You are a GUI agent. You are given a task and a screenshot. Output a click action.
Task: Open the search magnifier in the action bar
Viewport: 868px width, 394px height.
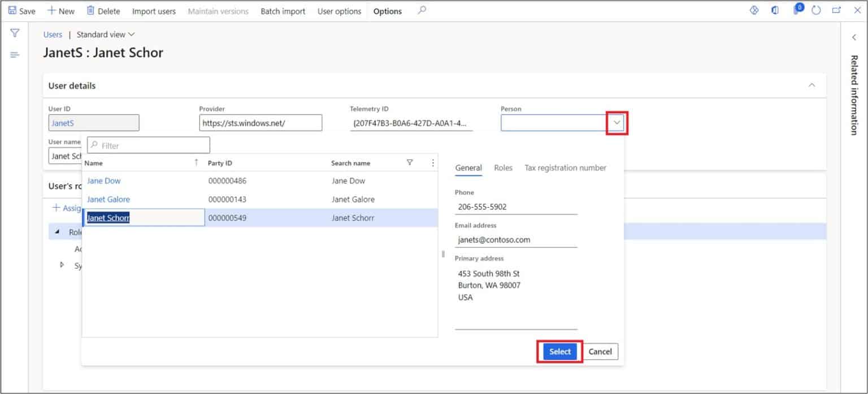[422, 10]
